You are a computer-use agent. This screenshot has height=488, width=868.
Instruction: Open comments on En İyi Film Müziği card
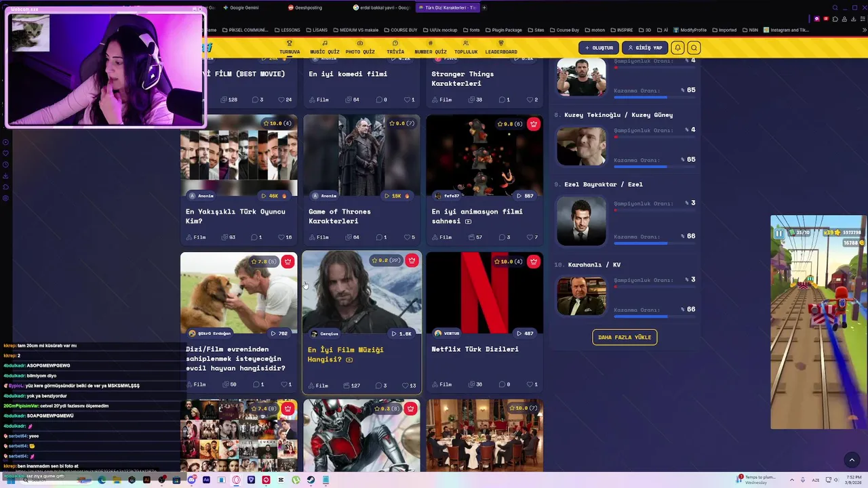click(x=380, y=386)
